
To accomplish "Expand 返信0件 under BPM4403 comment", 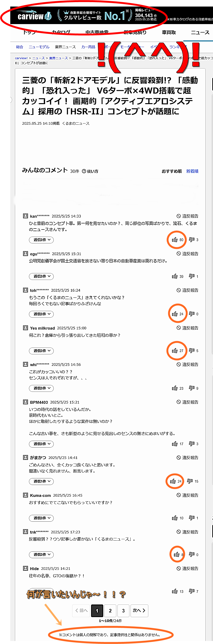I will [41, 444].
